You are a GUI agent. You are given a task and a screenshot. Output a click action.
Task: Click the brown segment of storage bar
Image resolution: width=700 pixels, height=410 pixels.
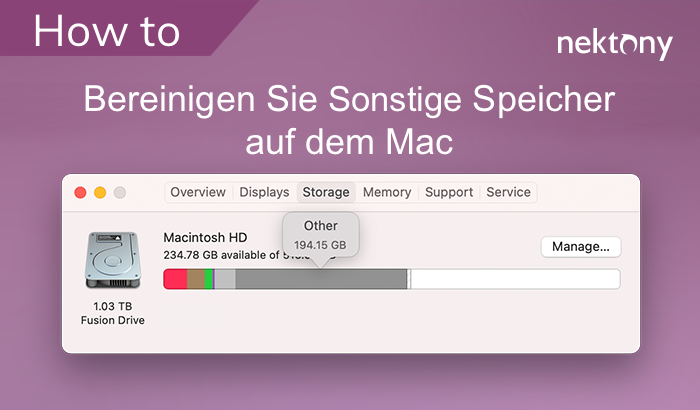pyautogui.click(x=195, y=279)
